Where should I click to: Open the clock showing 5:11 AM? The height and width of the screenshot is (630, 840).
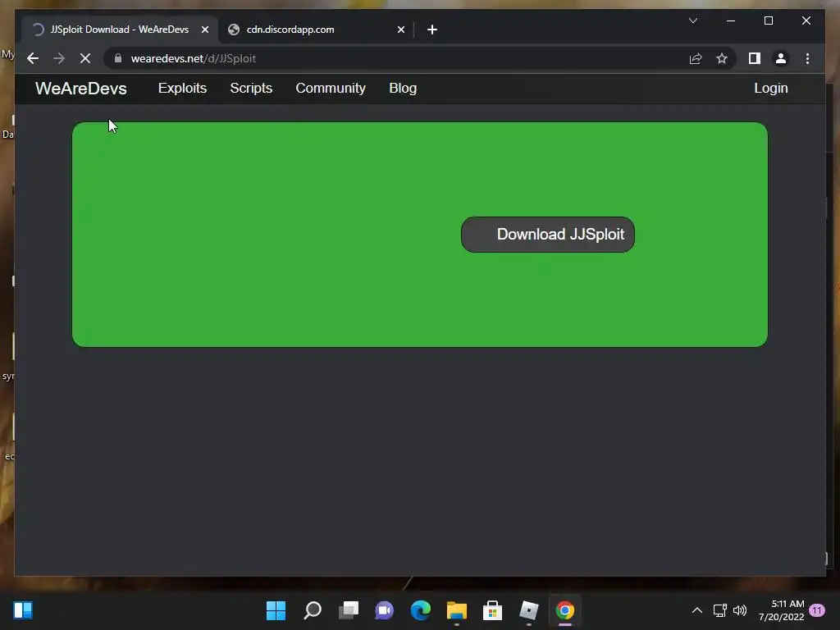[782, 610]
